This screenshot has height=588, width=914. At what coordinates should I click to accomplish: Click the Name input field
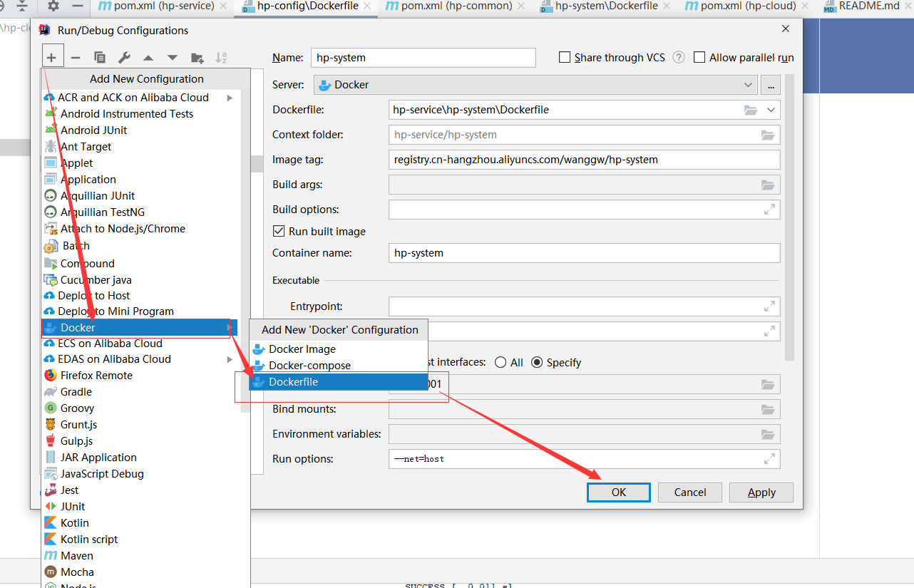[x=423, y=58]
